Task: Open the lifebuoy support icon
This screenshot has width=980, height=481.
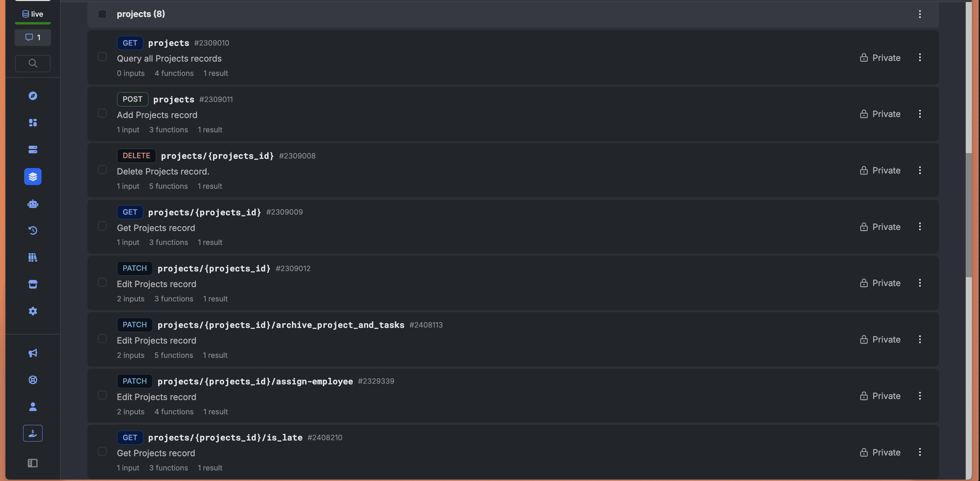Action: point(33,380)
